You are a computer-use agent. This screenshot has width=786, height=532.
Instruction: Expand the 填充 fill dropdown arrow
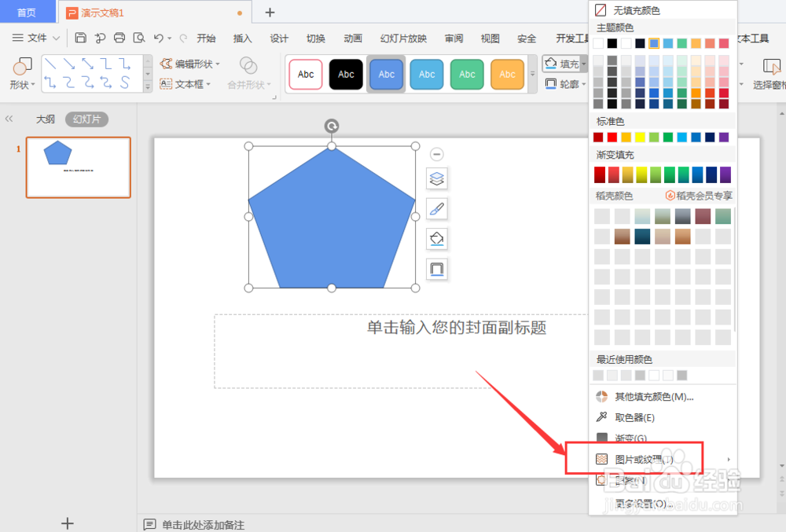tap(583, 64)
